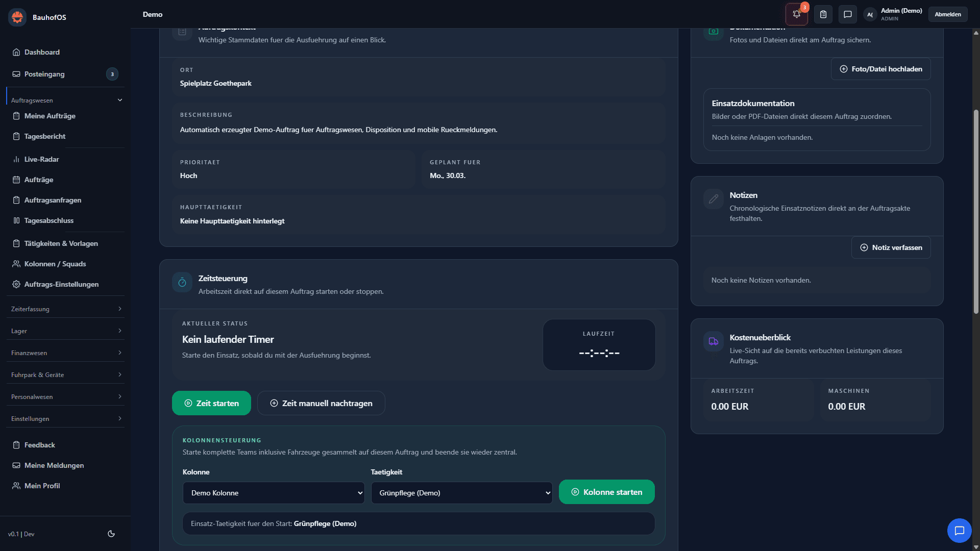
Task: Open the blue floating chat bubble
Action: click(959, 531)
